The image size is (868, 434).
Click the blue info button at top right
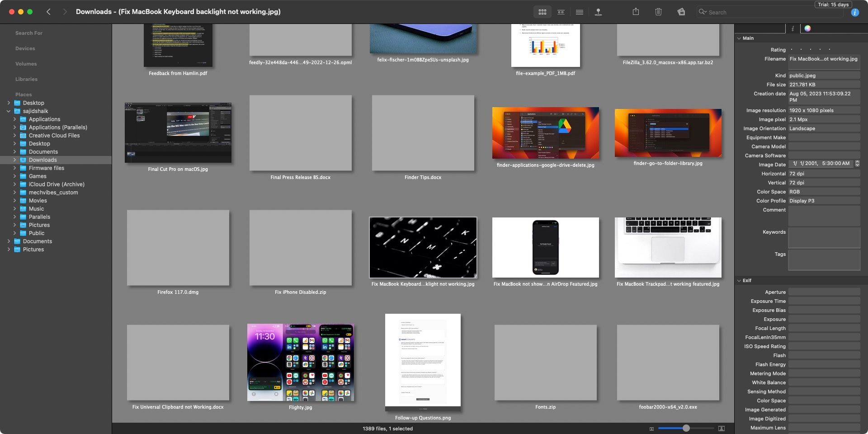click(855, 12)
